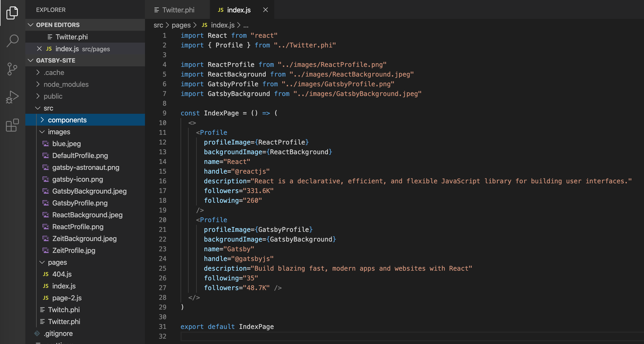Click the JS icon in the breadcrumb
644x344 pixels.
click(205, 25)
